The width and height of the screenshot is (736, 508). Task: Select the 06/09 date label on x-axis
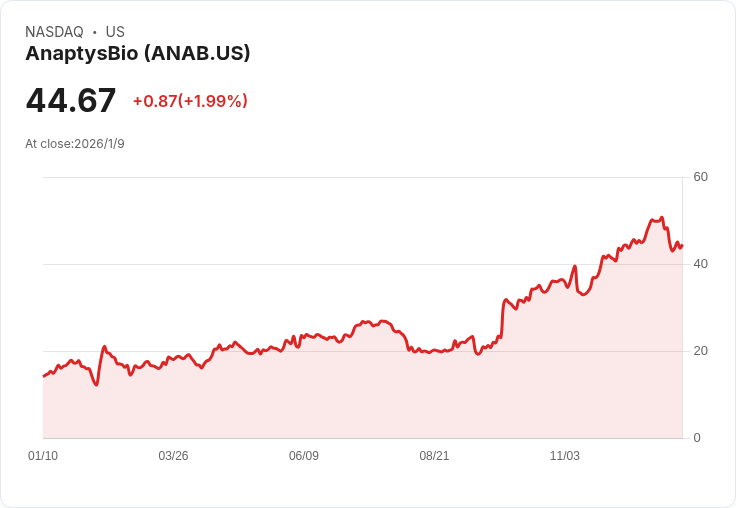click(x=304, y=455)
